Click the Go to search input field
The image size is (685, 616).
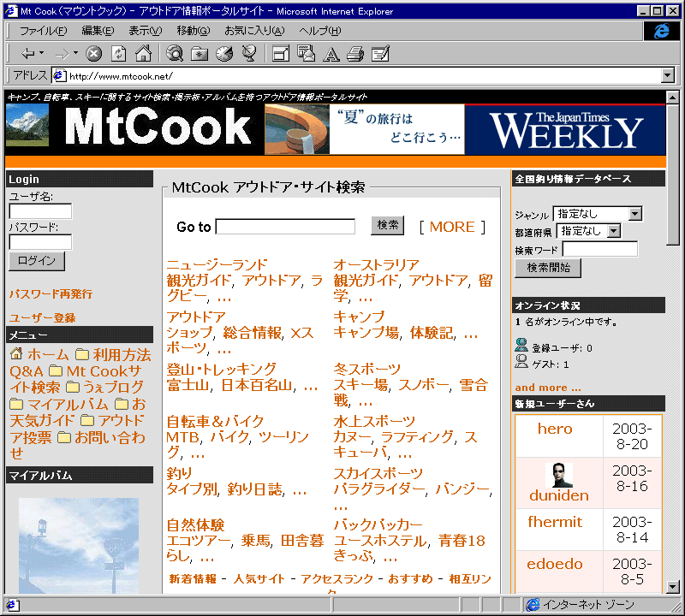click(285, 227)
